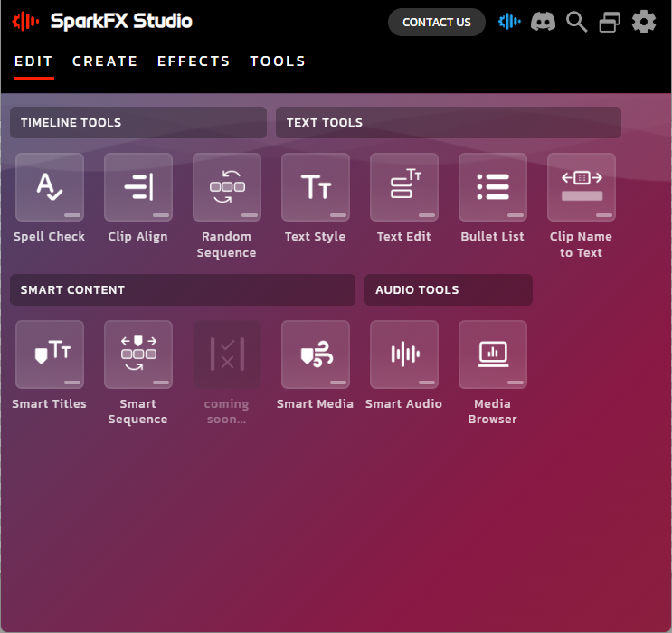This screenshot has height=633, width=672.
Task: Click the TIMELINE TOOLS section header
Action: point(138,123)
